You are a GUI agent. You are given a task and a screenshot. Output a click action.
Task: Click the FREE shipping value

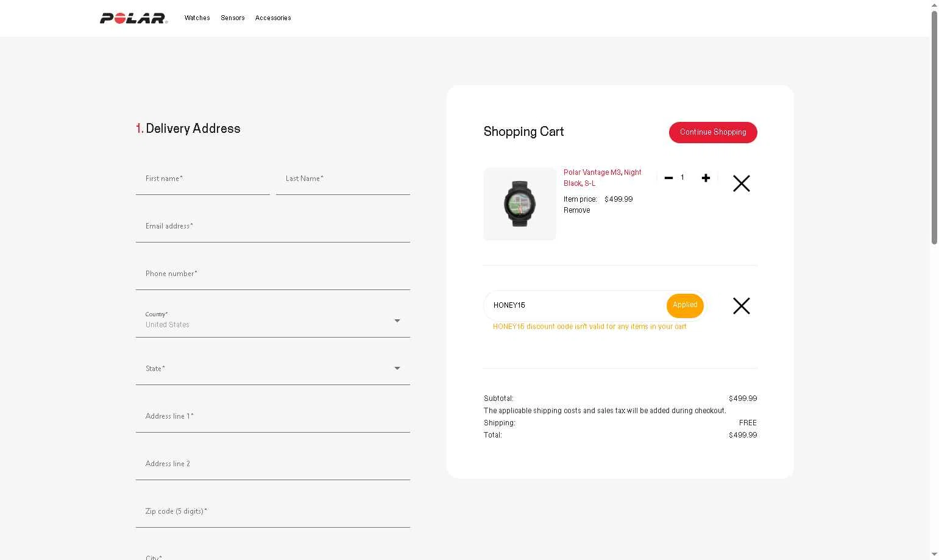click(x=748, y=423)
